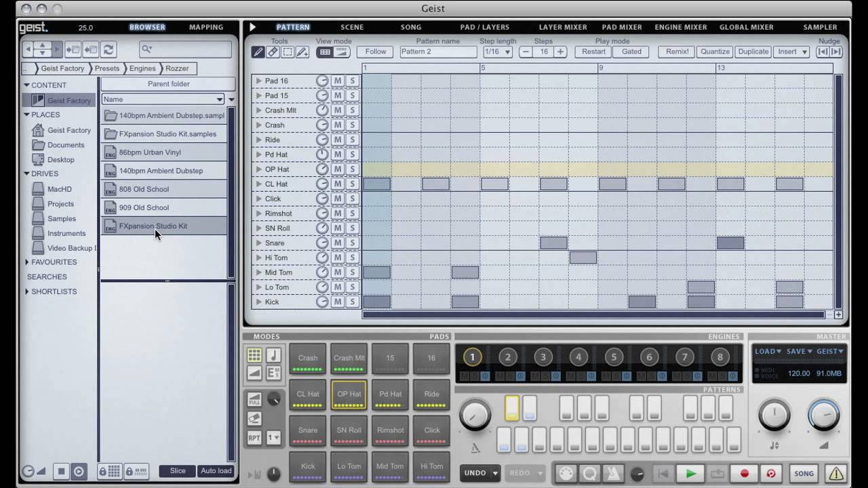Viewport: 868px width, 488px height.
Task: Toggle the Auto load button
Action: [216, 470]
